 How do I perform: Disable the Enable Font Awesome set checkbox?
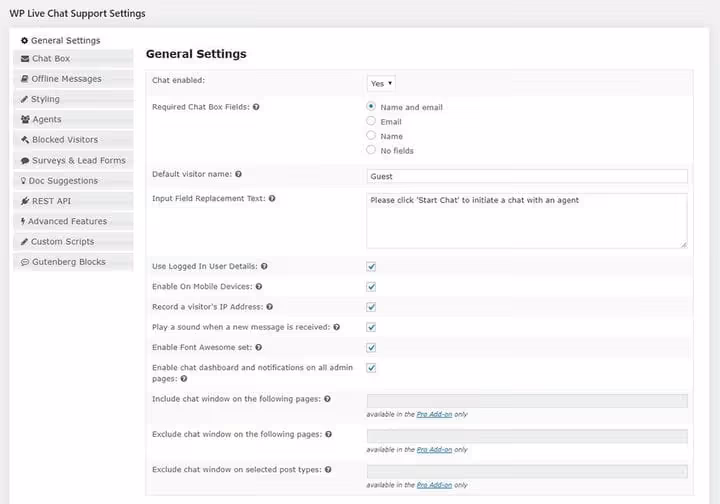[x=371, y=347]
